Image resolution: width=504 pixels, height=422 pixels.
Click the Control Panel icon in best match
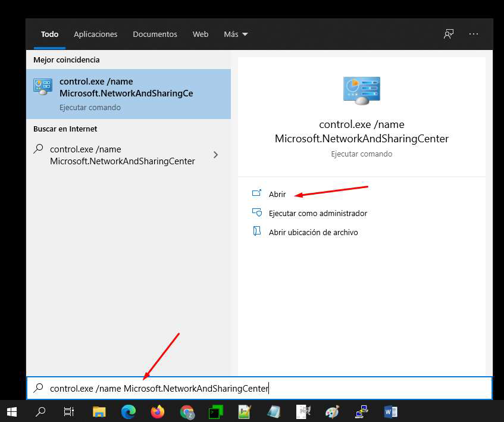(x=43, y=87)
